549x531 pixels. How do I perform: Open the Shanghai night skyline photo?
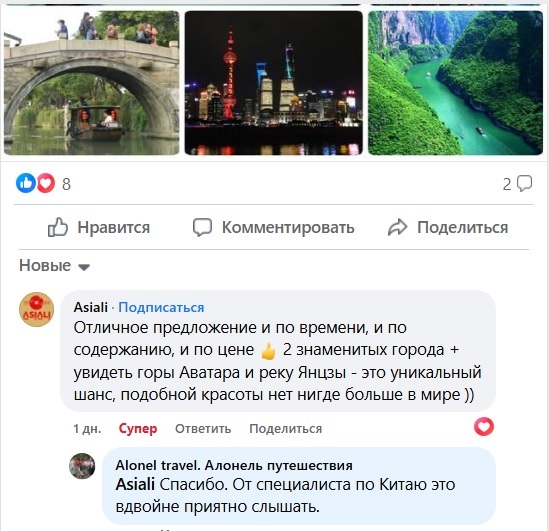274,83
